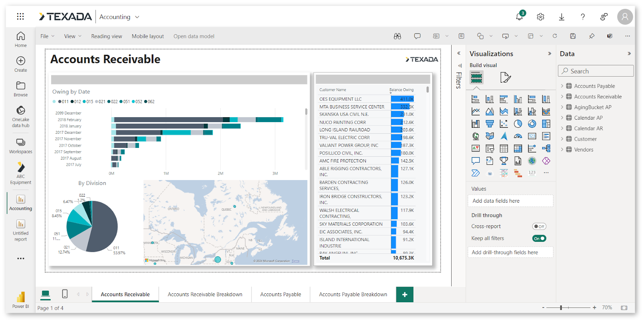Screen dimensions: 644x322
Task: Click Mobile layout in the toolbar
Action: [x=148, y=36]
